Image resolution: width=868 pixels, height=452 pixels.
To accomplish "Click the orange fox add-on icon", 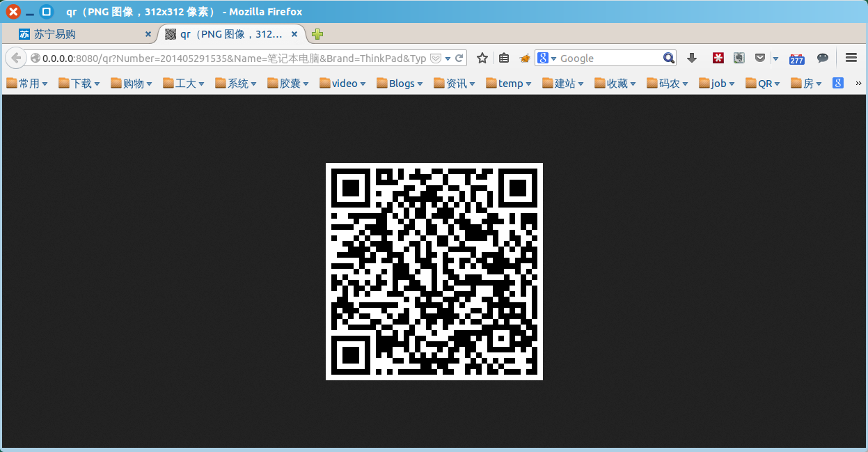I will pyautogui.click(x=525, y=59).
